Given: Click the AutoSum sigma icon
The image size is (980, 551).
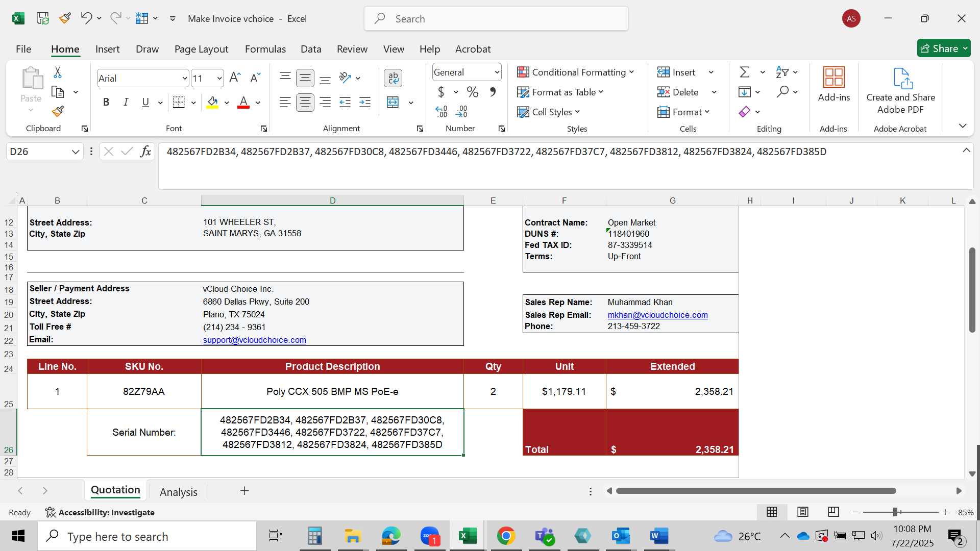Looking at the screenshot, I should coord(745,72).
